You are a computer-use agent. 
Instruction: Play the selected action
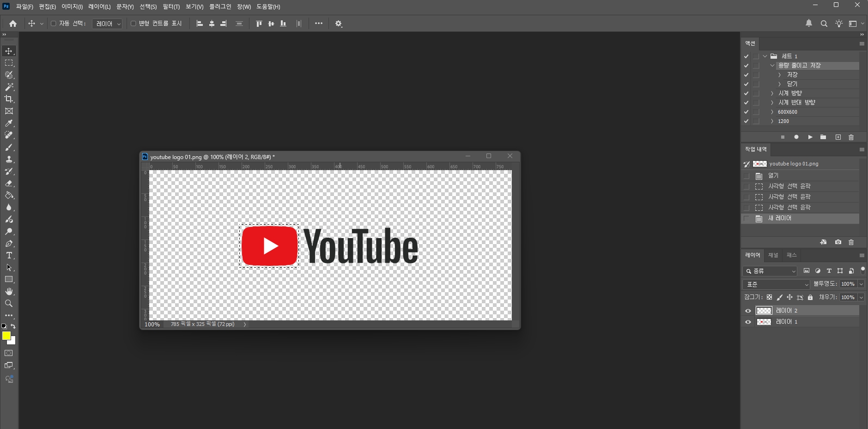[810, 137]
